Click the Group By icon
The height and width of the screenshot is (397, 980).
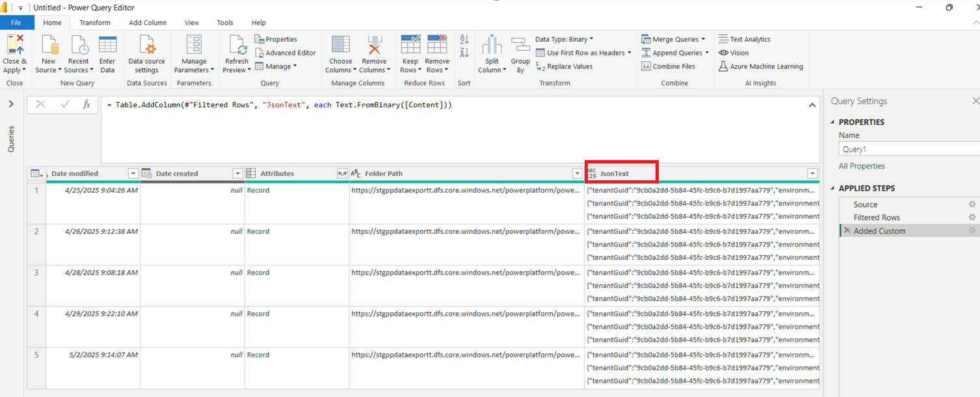pyautogui.click(x=520, y=46)
